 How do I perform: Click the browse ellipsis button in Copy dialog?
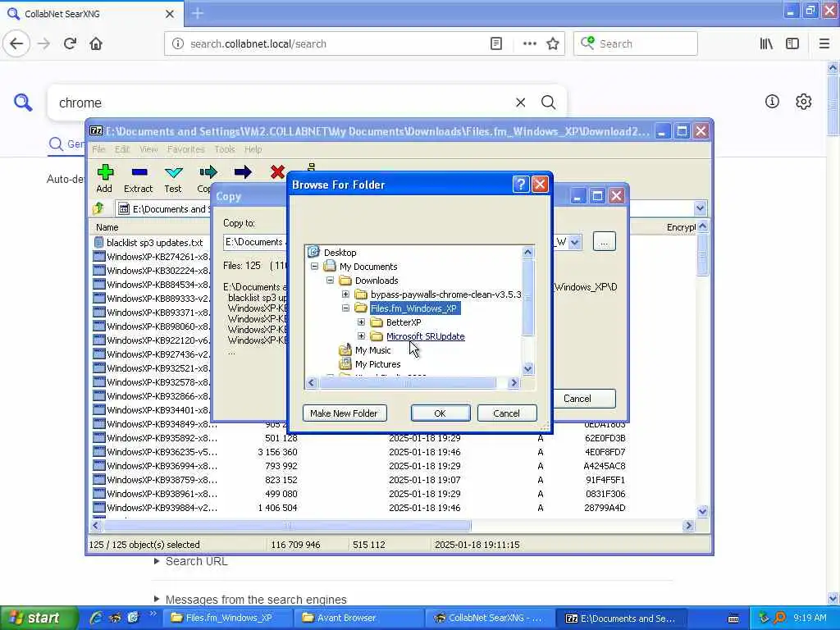(x=604, y=242)
